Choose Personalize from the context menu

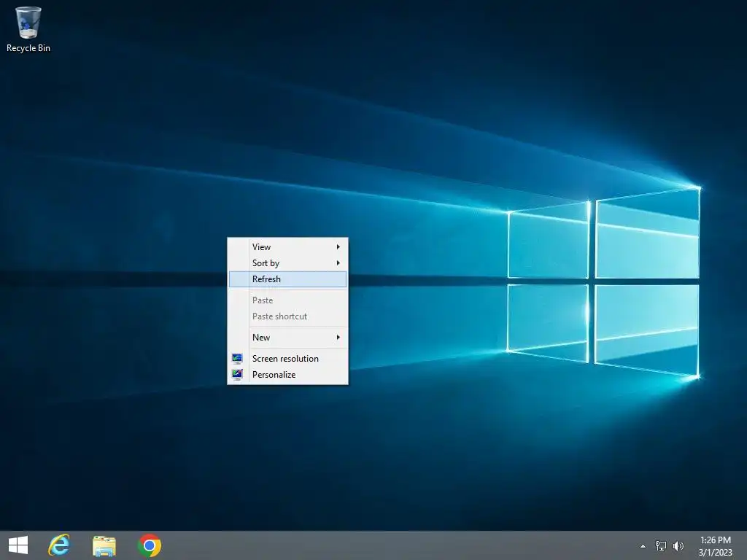point(287,375)
